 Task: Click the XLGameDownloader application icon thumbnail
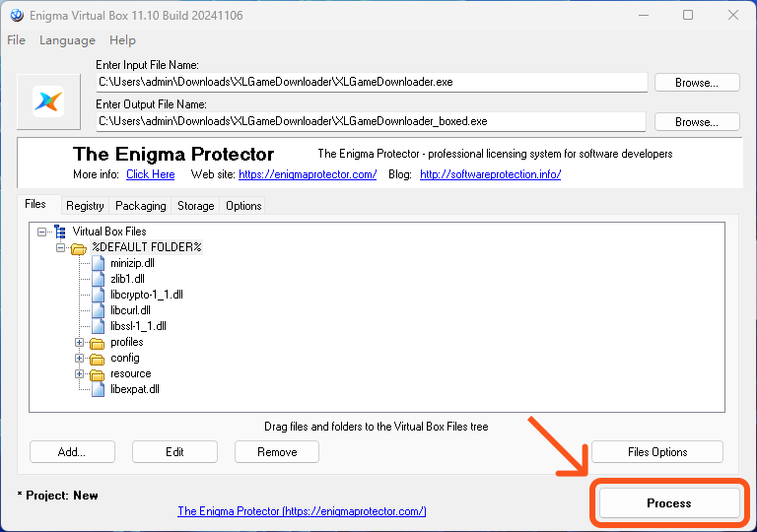(x=48, y=101)
